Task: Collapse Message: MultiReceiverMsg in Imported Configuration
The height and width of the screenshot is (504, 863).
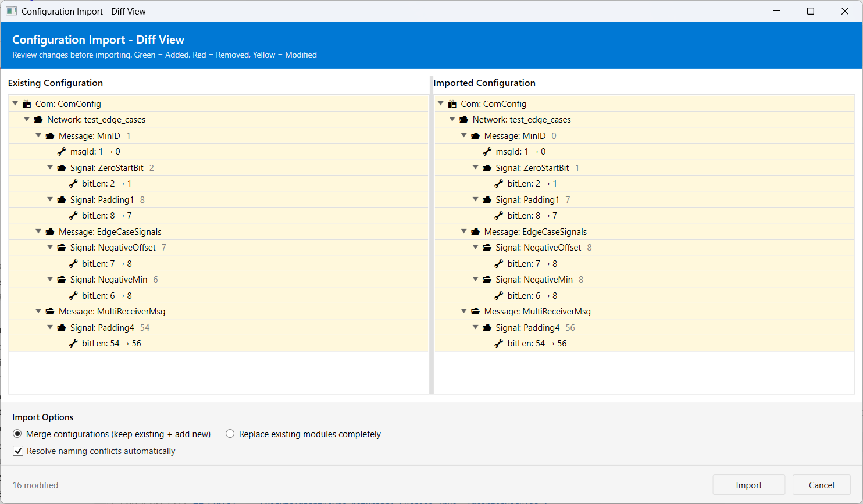Action: pyautogui.click(x=464, y=312)
